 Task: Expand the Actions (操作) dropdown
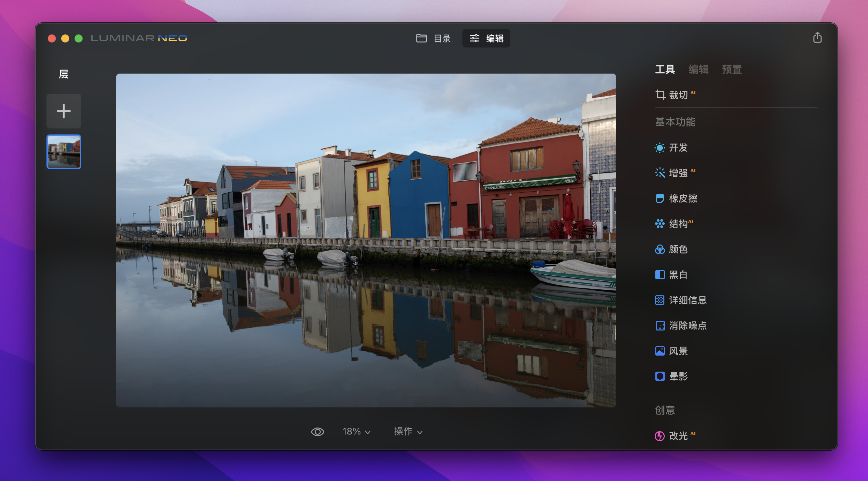tap(408, 432)
